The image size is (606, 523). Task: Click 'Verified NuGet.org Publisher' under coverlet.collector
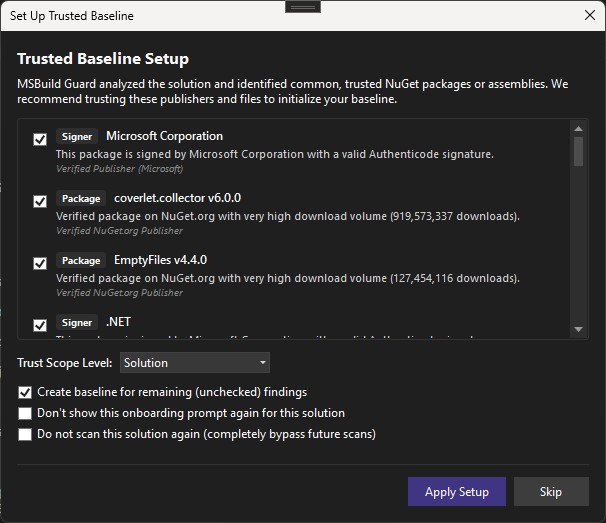coord(119,230)
